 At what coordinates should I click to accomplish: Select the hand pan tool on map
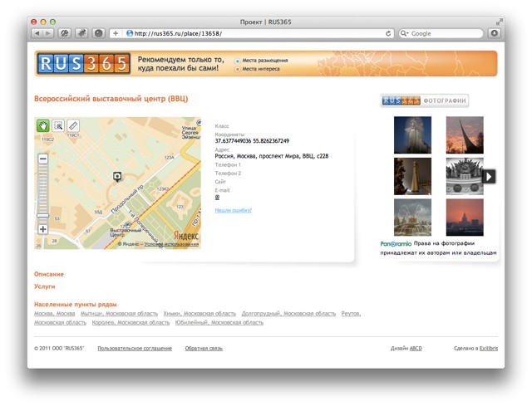43,125
